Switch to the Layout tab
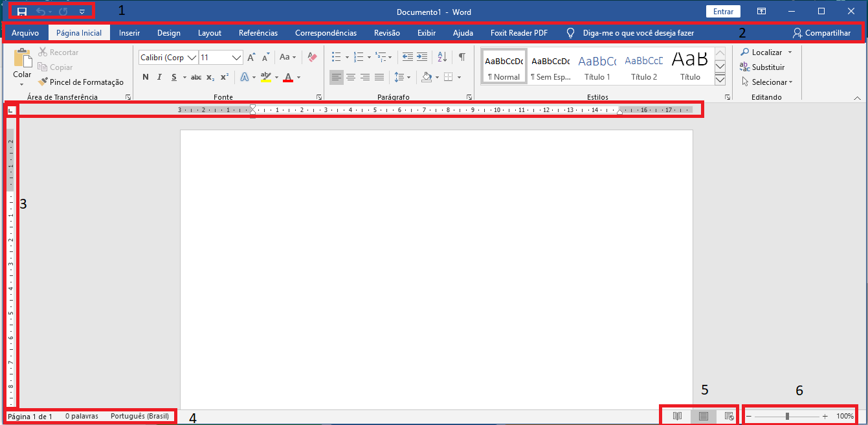Screen dimensions: 868x425 tap(210, 33)
